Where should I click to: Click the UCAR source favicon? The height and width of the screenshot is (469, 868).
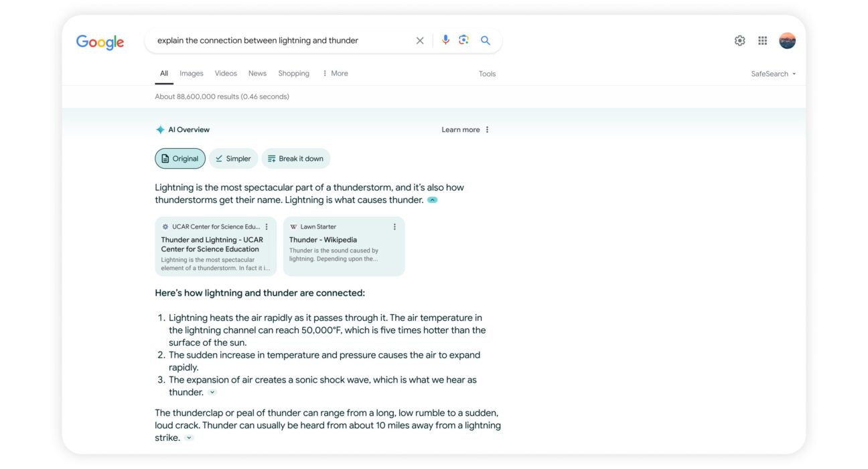(x=165, y=227)
